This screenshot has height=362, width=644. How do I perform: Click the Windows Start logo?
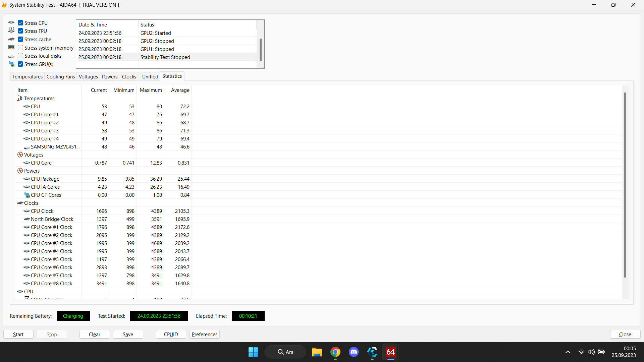(x=253, y=352)
